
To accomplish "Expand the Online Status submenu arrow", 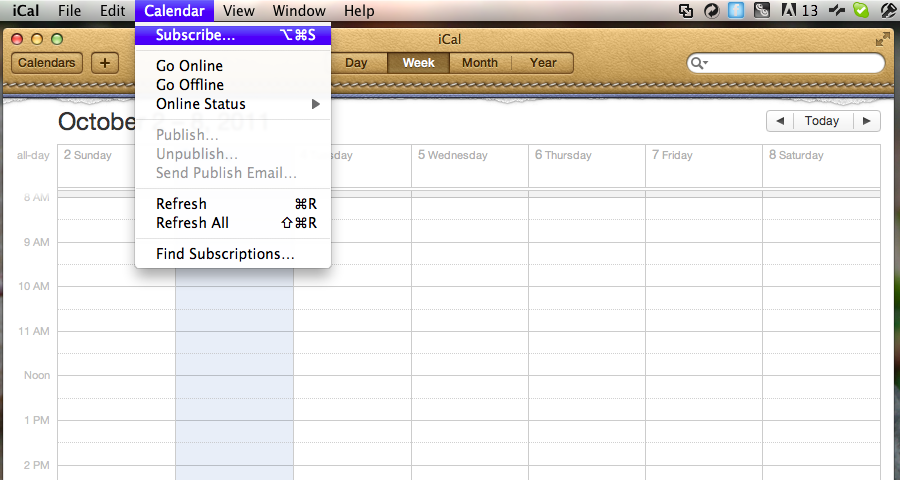I will pyautogui.click(x=315, y=104).
